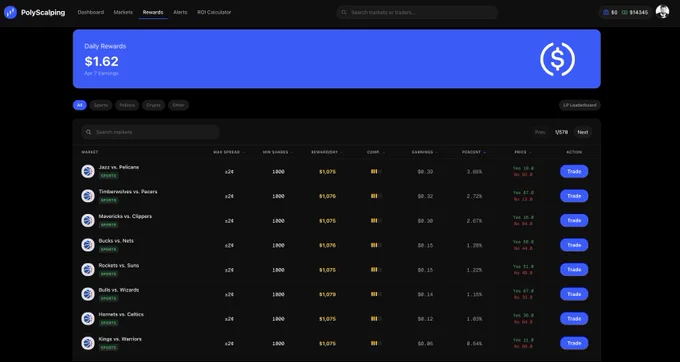Sort table by Comp. column
The height and width of the screenshot is (362, 680).
tap(376, 152)
